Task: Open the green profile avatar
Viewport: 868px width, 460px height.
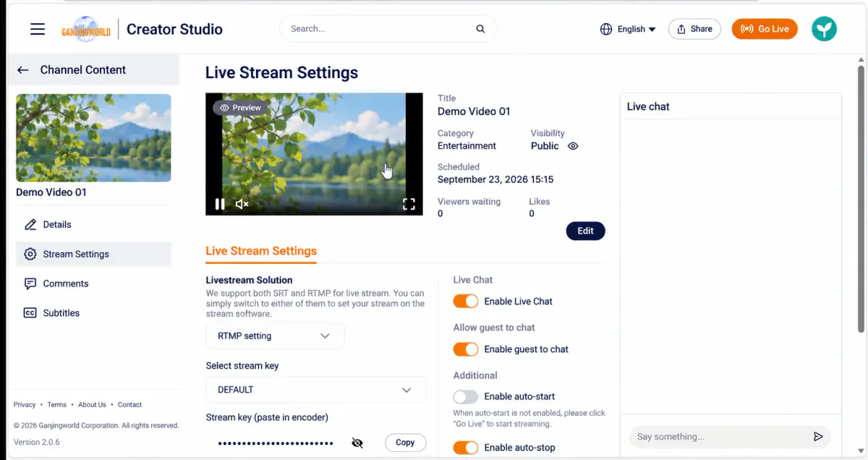Action: click(x=824, y=29)
